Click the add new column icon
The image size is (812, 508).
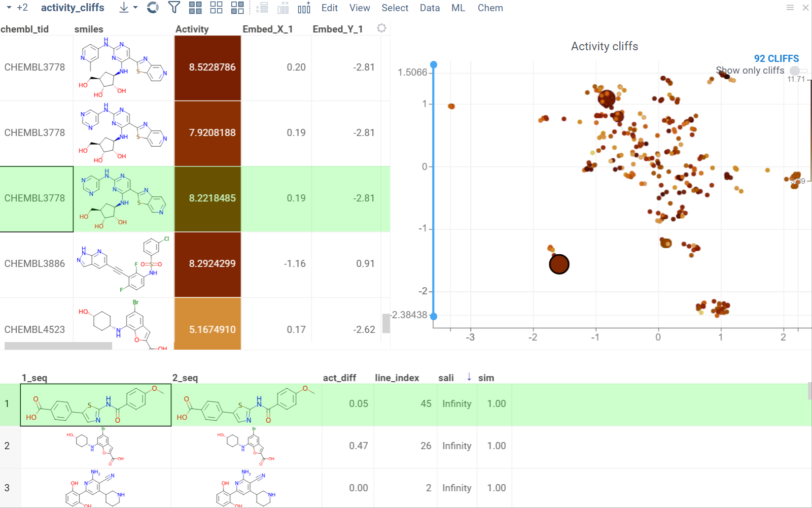[304, 8]
